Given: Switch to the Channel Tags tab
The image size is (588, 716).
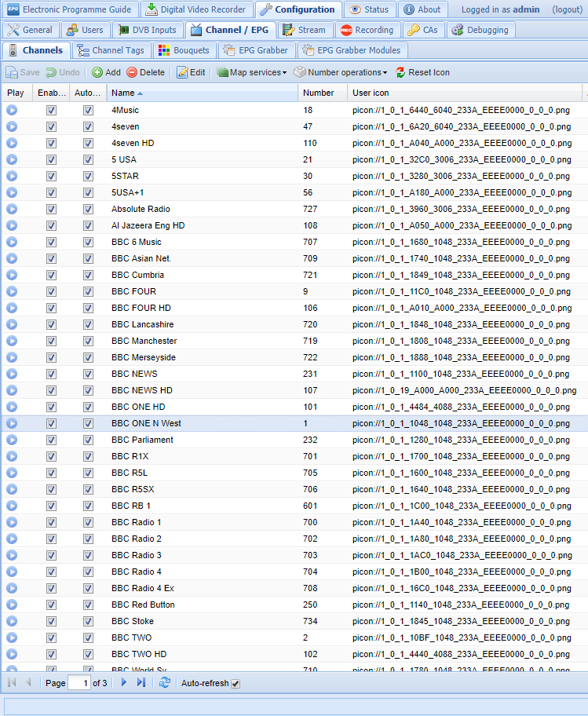Looking at the screenshot, I should tap(111, 50).
